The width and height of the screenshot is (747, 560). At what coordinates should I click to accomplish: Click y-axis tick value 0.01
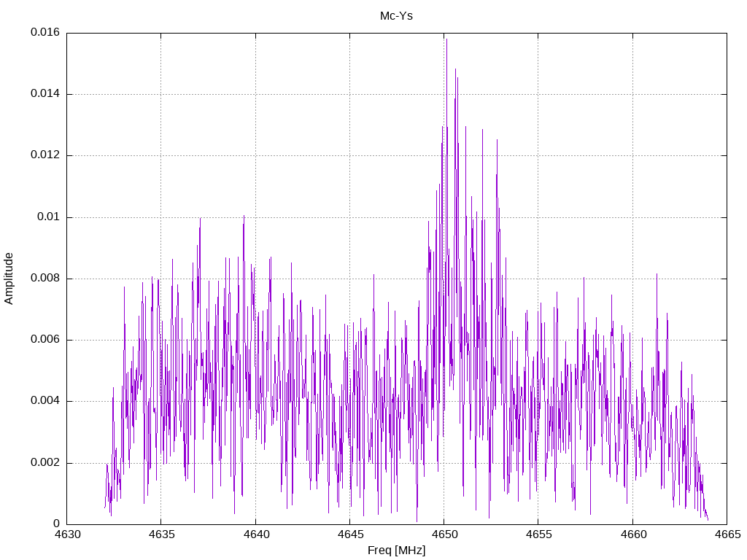(x=49, y=217)
